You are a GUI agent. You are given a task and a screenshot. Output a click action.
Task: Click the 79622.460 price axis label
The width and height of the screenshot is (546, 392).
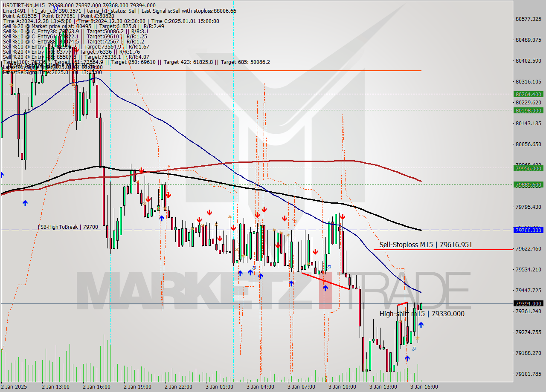[529, 248]
